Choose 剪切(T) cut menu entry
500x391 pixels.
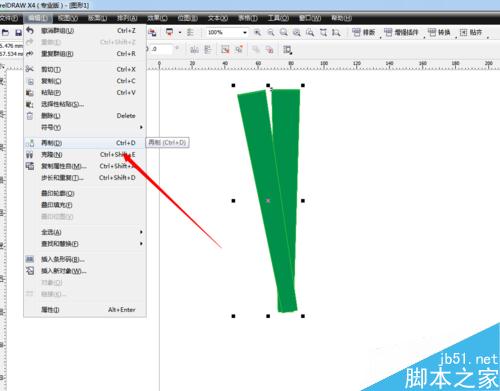(85, 69)
